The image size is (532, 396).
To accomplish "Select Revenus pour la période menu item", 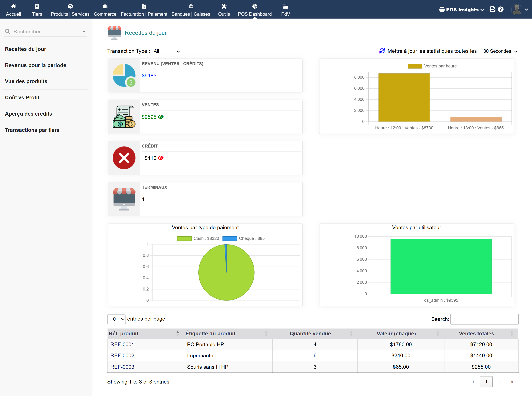I will pos(35,65).
